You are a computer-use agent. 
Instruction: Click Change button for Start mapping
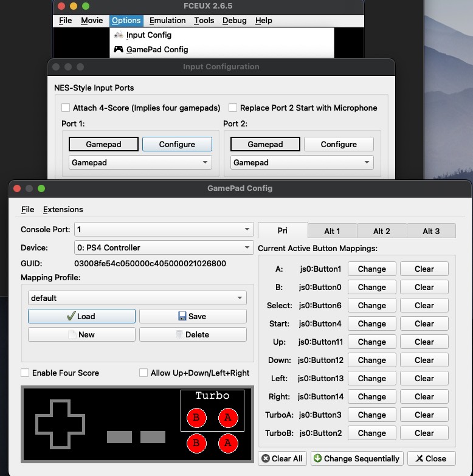click(x=371, y=323)
